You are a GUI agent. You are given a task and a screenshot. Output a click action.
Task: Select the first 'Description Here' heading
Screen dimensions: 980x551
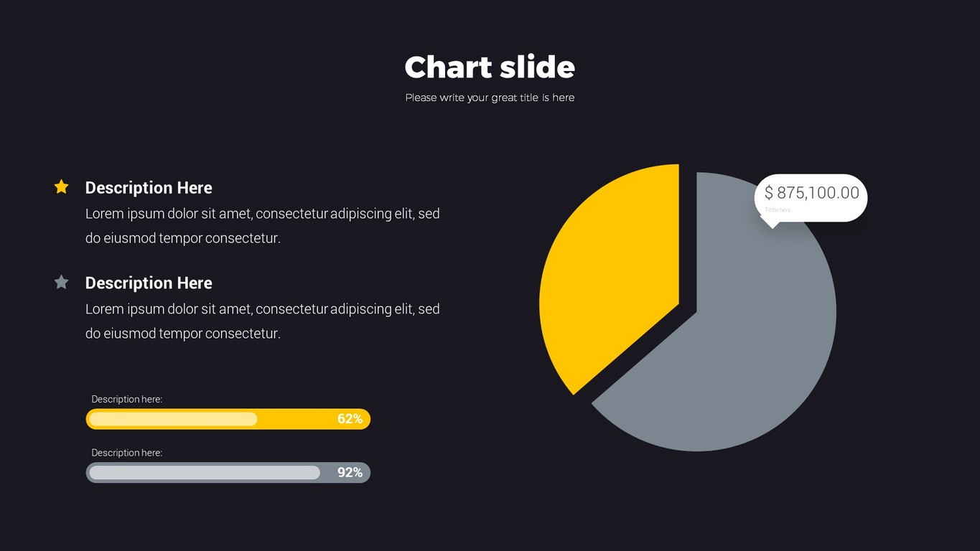[x=149, y=188]
